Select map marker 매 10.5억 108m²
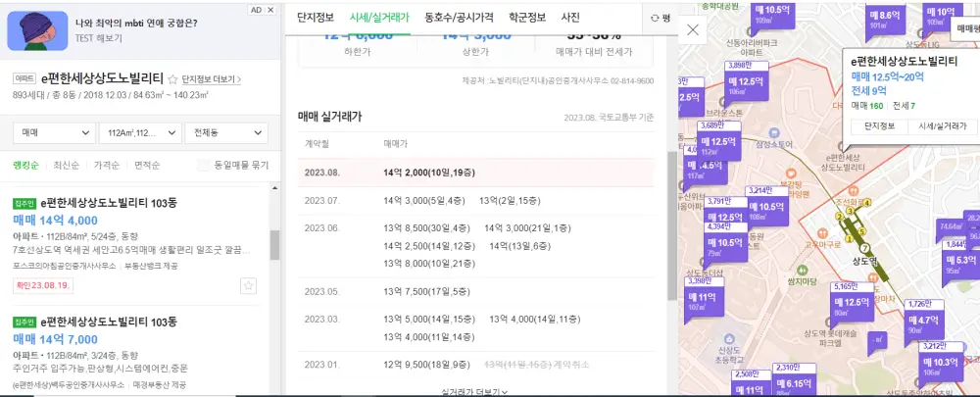Screen dimensions: 980x397 tap(767, 209)
